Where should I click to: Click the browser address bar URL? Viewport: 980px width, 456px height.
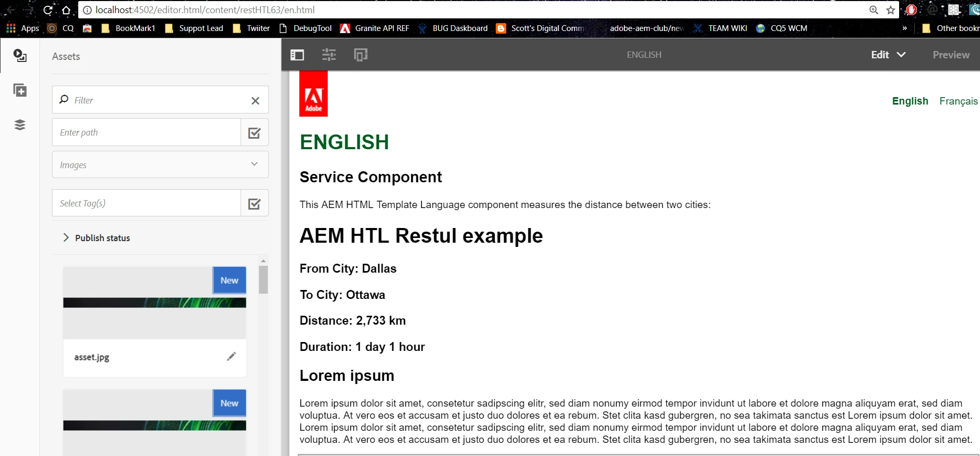pyautogui.click(x=205, y=10)
